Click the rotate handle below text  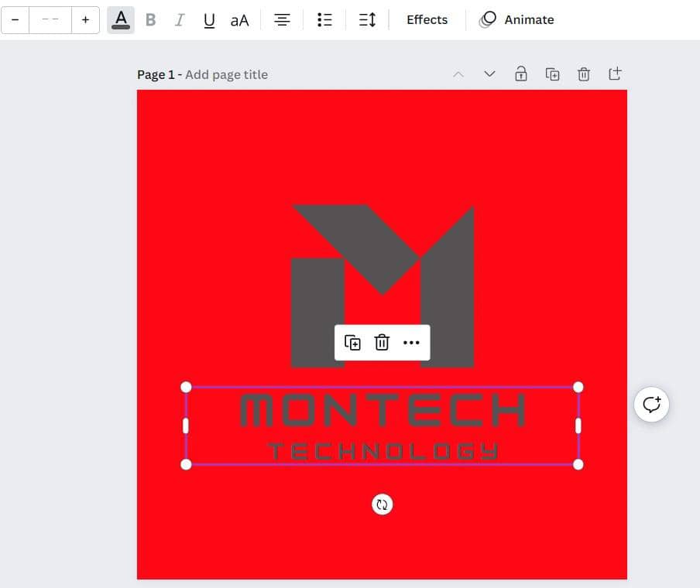click(x=383, y=504)
